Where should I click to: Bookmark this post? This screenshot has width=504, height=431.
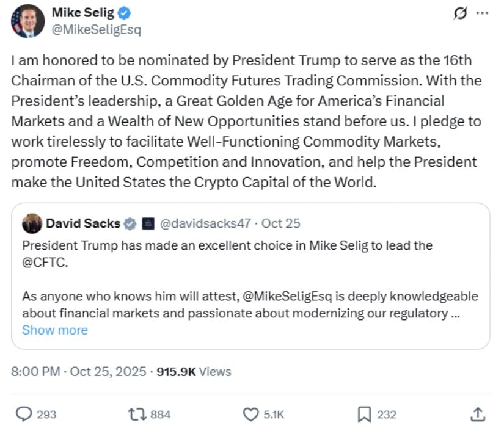coord(364,415)
